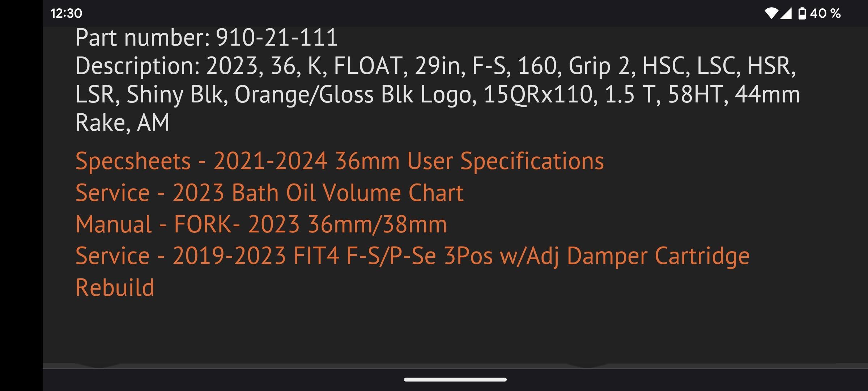Tap the 40 % battery percentage

pyautogui.click(x=825, y=13)
